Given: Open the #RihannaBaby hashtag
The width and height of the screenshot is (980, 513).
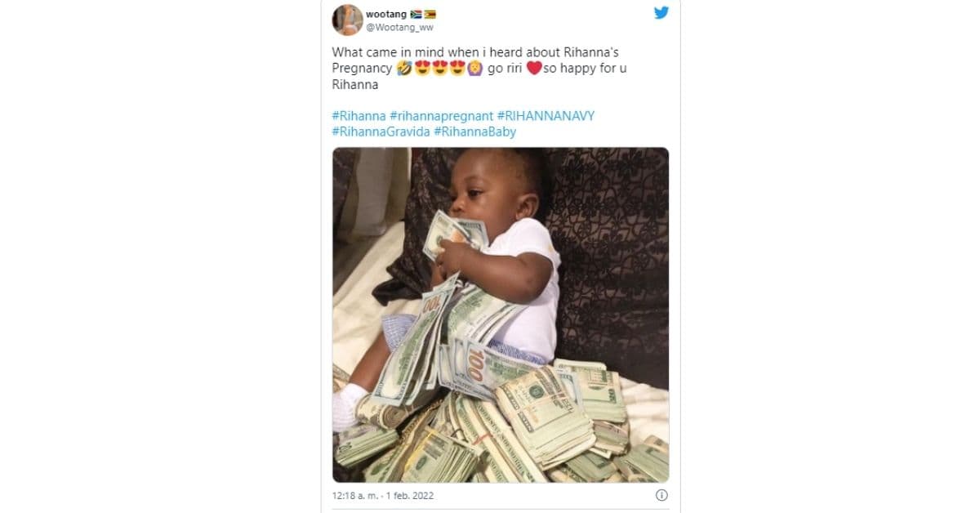Looking at the screenshot, I should pos(474,132).
